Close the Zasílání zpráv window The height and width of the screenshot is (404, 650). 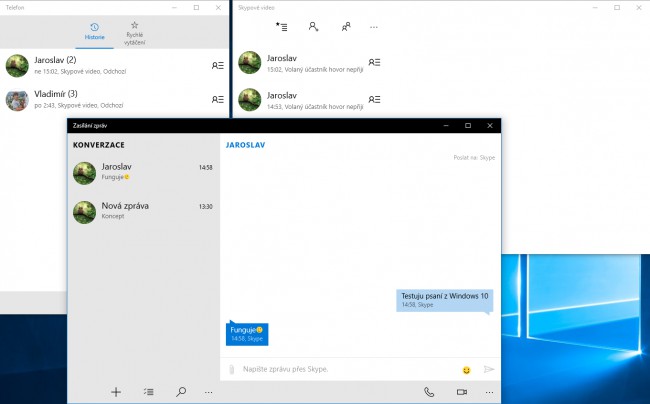(490, 126)
